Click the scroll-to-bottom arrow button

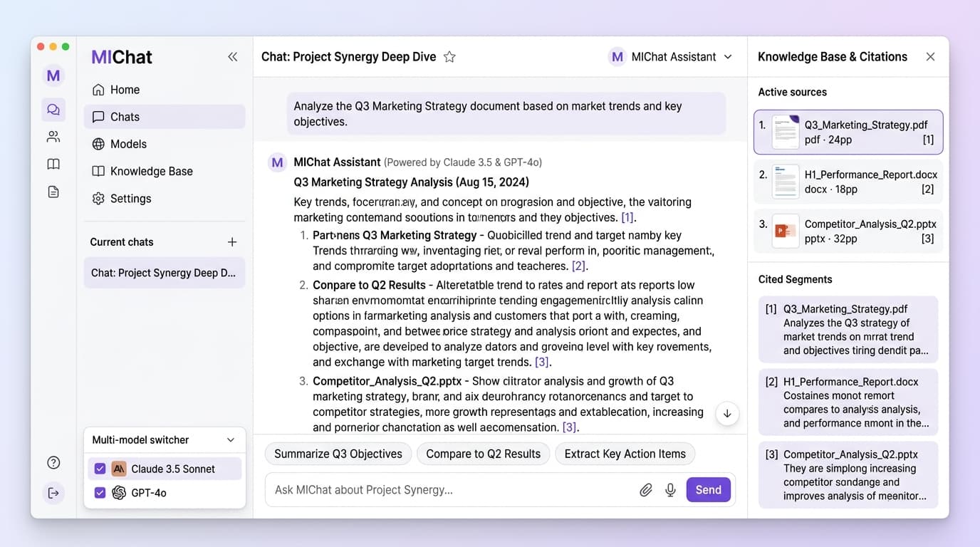(x=727, y=413)
